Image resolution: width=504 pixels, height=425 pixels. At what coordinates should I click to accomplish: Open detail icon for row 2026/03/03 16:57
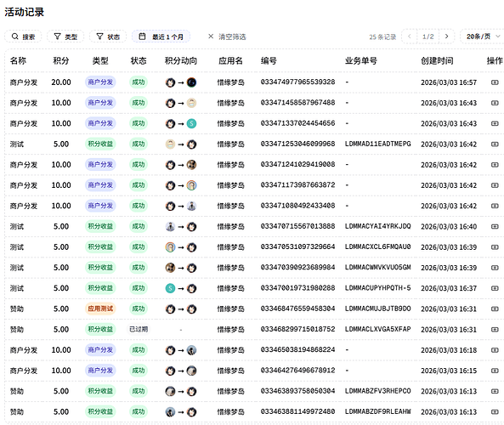click(495, 82)
